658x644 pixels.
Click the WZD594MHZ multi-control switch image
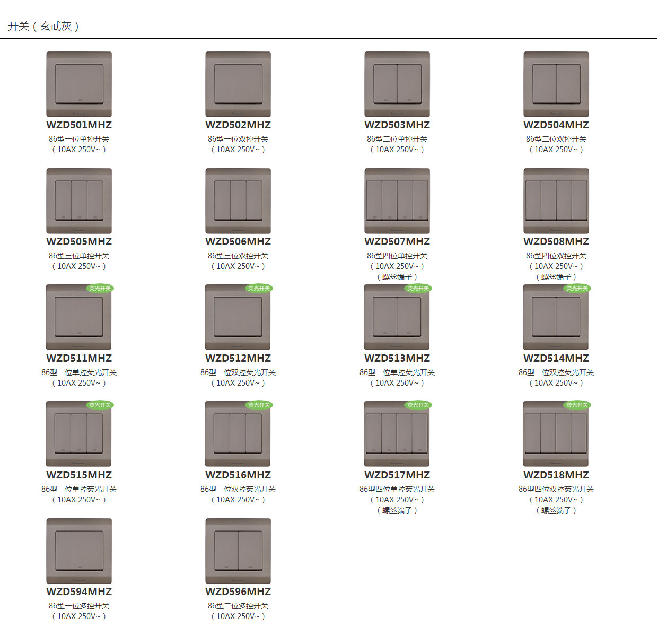coord(79,551)
